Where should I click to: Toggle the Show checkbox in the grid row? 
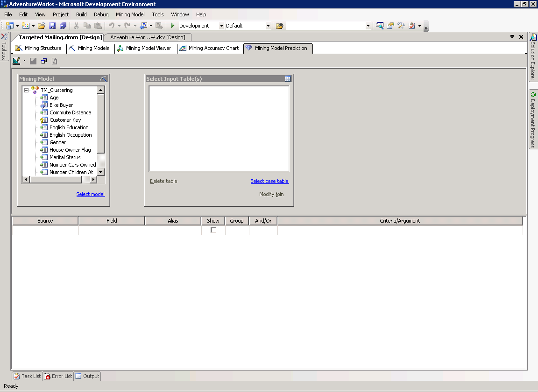[x=213, y=230]
